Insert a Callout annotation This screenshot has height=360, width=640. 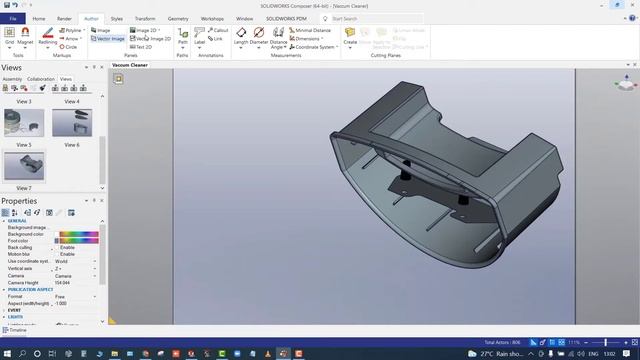[x=218, y=30]
